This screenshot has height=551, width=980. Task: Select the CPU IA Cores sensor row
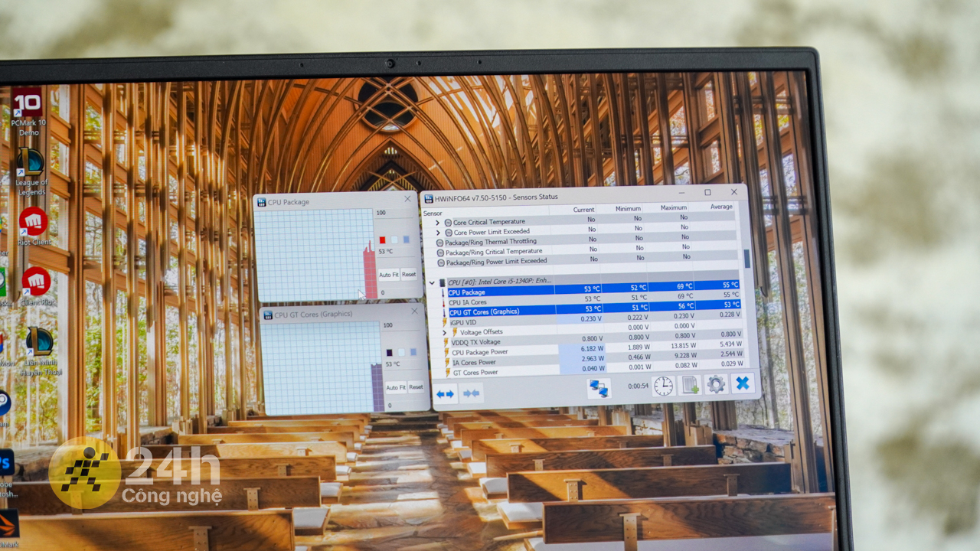(x=468, y=302)
